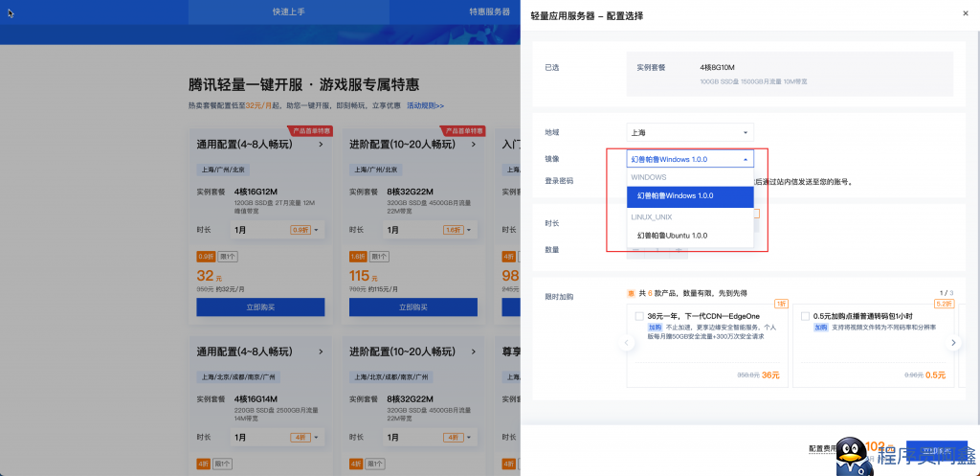The width and height of the screenshot is (980, 476).
Task: Click the 0.5元 add-on price
Action: 936,375
